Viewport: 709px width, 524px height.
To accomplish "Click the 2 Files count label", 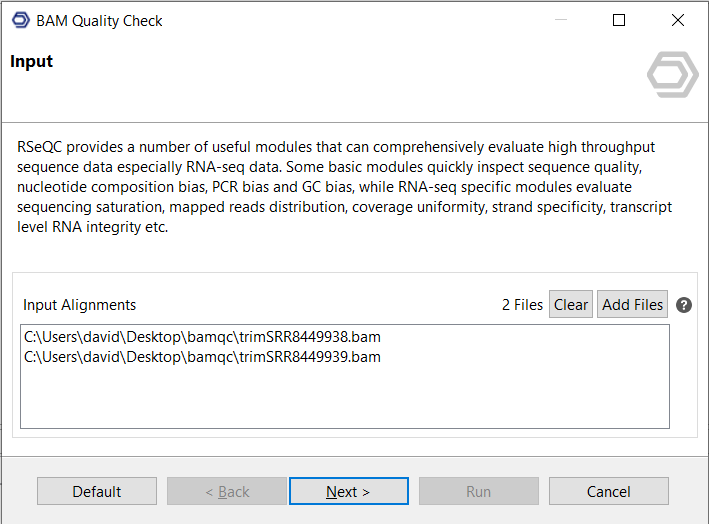I will tap(522, 305).
